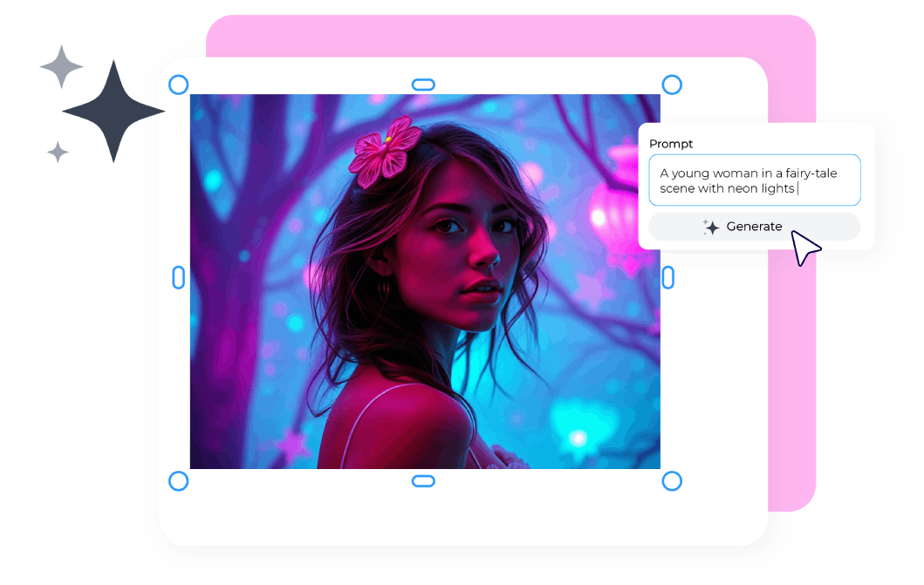Click the small gray four-point star
The width and height of the screenshot is (924, 585).
pyautogui.click(x=61, y=66)
